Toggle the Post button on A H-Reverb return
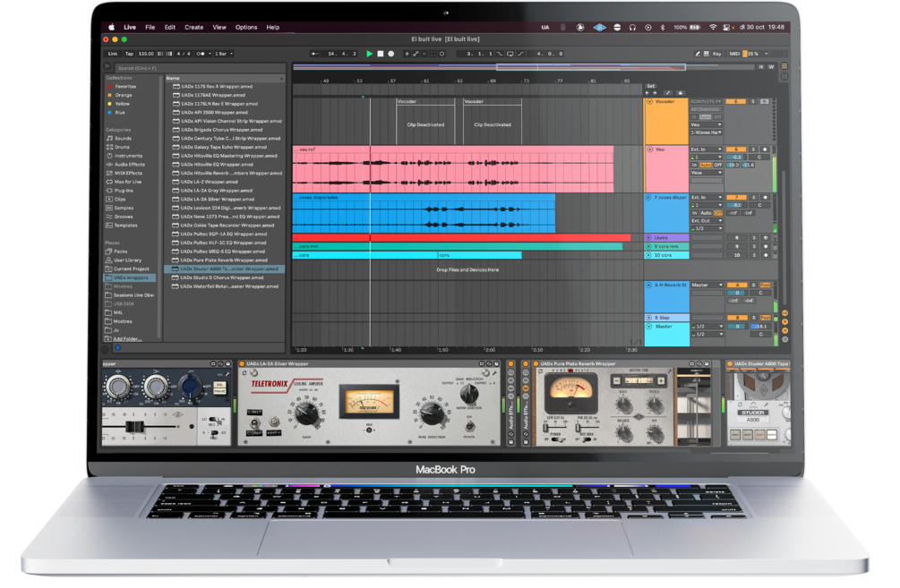This screenshot has height=588, width=900. 765,285
